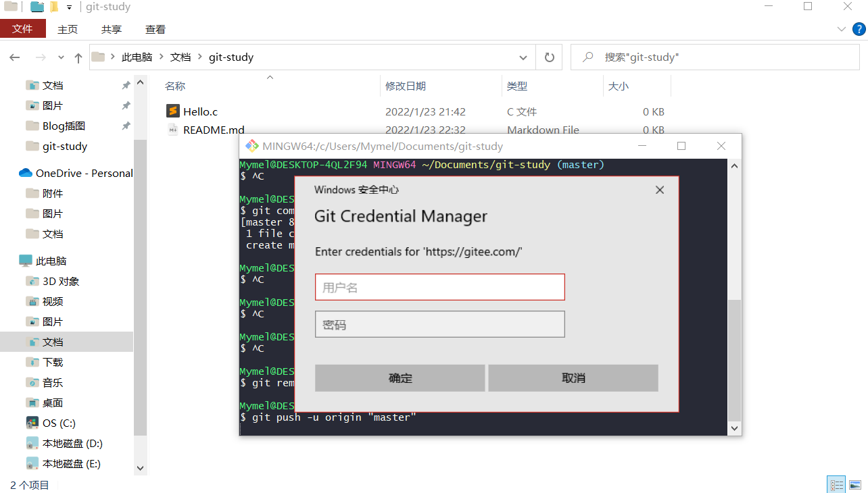Open pinned 图片 in quick access
The height and width of the screenshot is (493, 868).
click(x=53, y=105)
